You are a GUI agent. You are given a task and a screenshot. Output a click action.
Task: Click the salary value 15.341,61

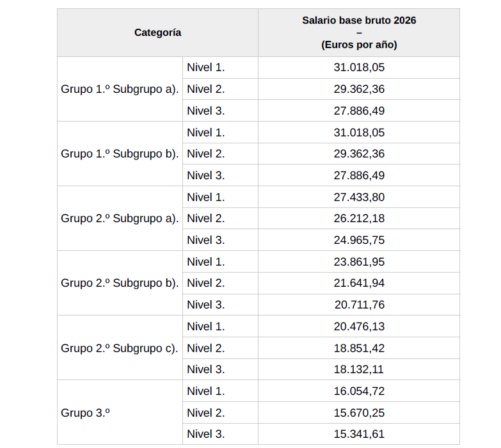click(359, 434)
